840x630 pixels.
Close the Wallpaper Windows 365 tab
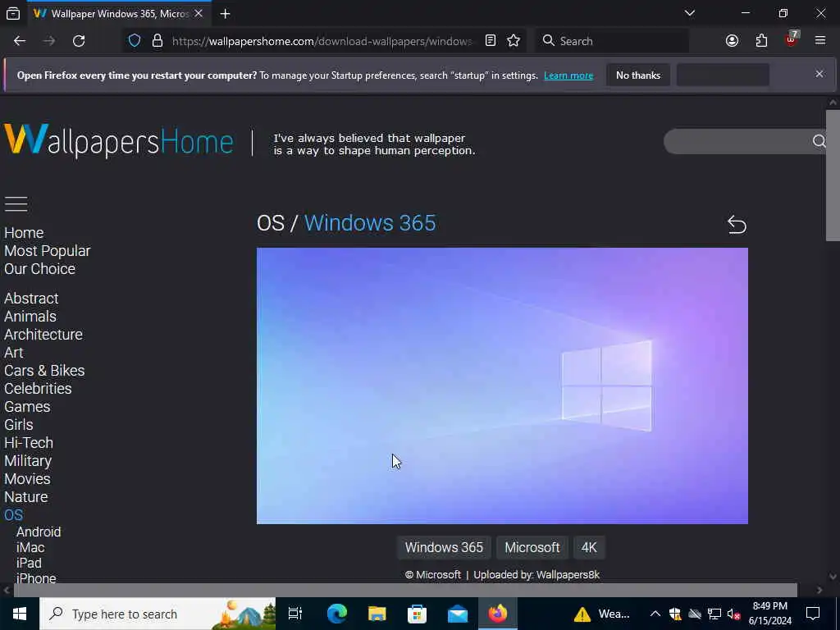pyautogui.click(x=199, y=13)
